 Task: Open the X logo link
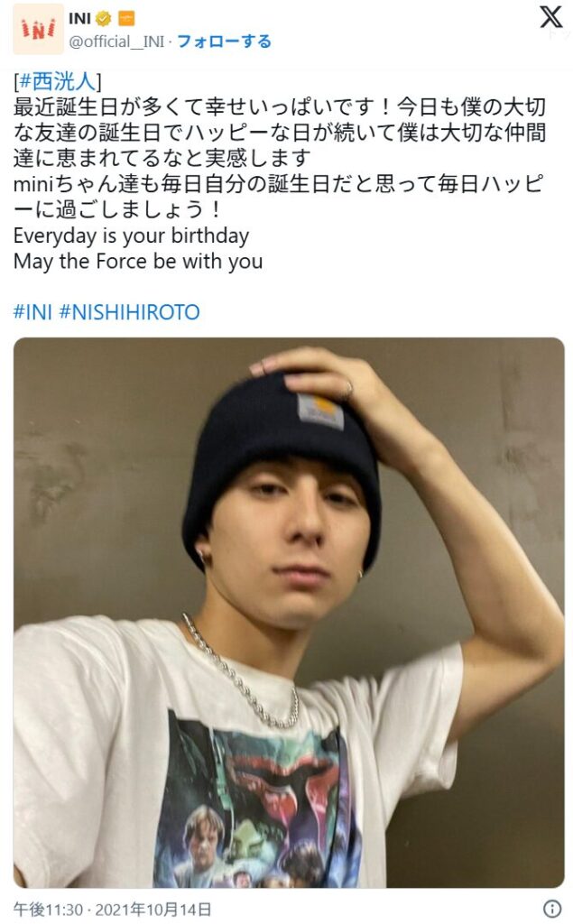(x=550, y=16)
